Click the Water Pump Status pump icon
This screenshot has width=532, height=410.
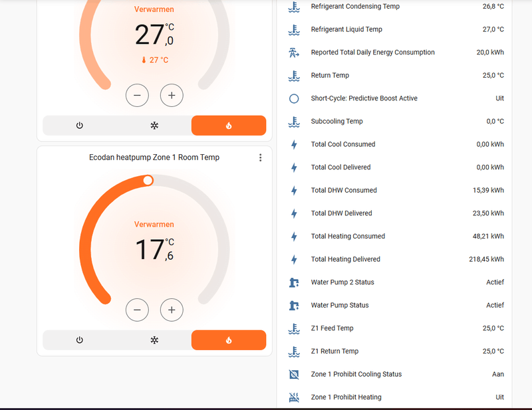coord(294,305)
